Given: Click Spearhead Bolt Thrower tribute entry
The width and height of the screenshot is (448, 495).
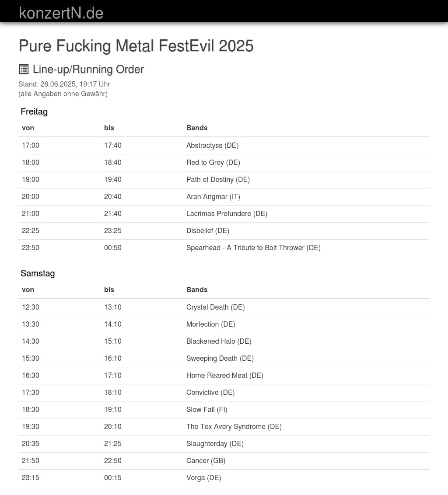Looking at the screenshot, I should click(253, 248).
